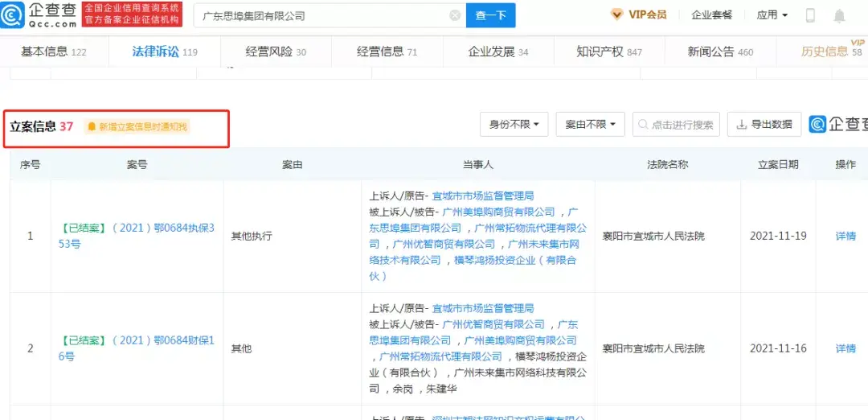Open the notifications bell icon
The width and height of the screenshot is (868, 420).
(840, 15)
